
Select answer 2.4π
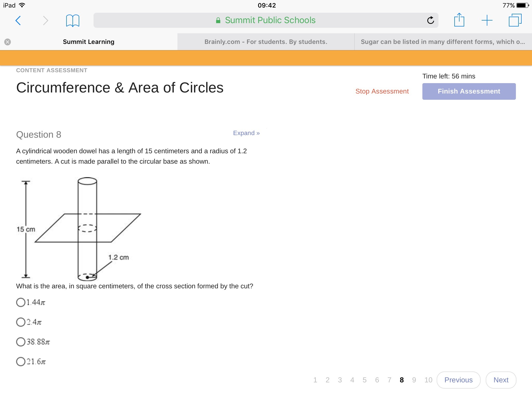tap(21, 322)
